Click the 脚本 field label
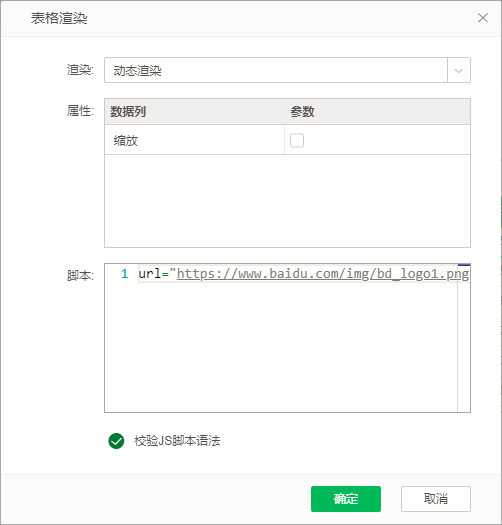 pyautogui.click(x=80, y=275)
